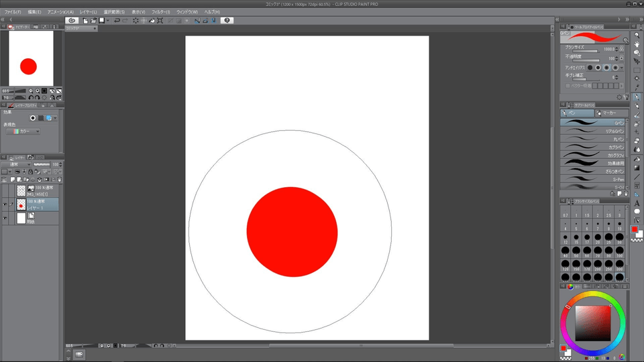Select the カブラペン brush preset
Viewport: 644px width, 362px height.
(x=593, y=147)
